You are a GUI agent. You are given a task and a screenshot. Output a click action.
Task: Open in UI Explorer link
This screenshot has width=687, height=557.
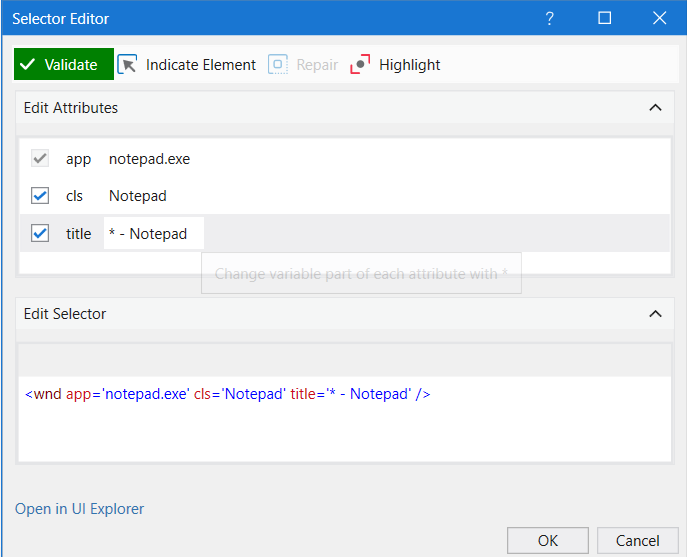tap(79, 509)
